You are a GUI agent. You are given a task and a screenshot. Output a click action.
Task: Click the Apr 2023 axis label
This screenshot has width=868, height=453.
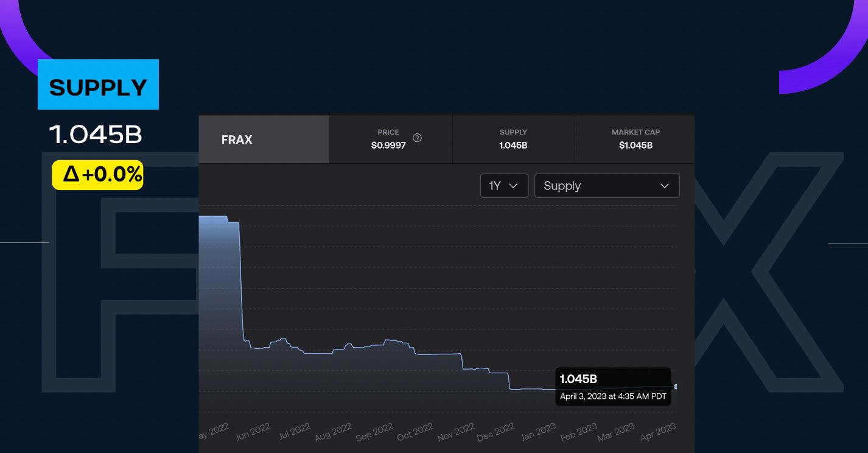pyautogui.click(x=657, y=432)
